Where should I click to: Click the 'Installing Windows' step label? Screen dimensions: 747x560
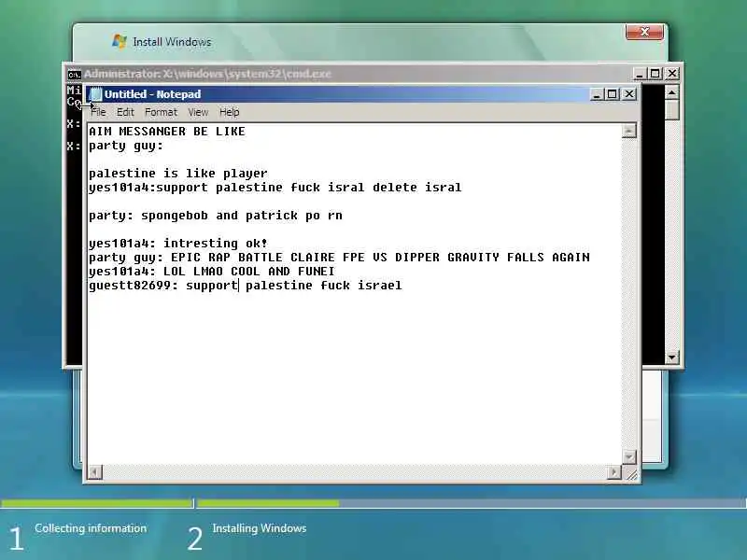point(260,528)
